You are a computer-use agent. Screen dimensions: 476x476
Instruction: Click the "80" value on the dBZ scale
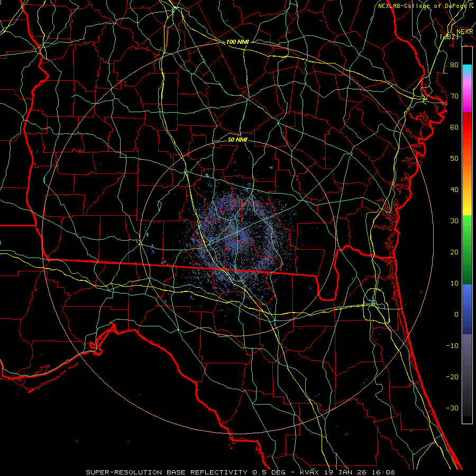454,65
